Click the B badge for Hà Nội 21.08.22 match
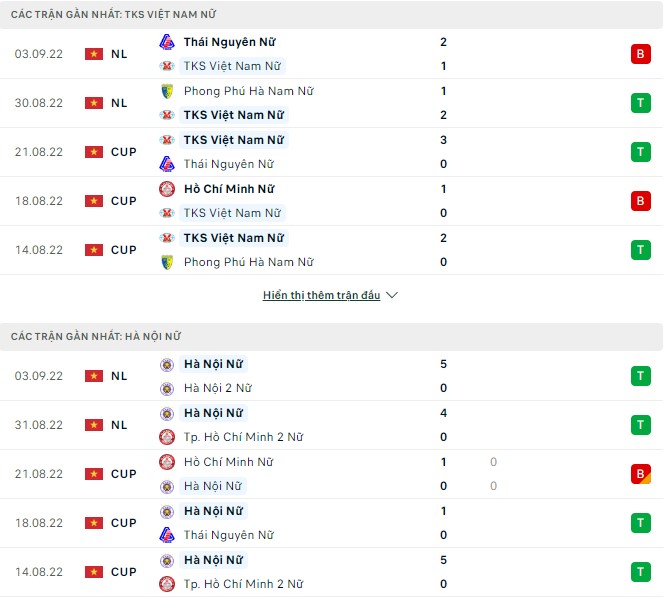The height and width of the screenshot is (597, 667). (640, 474)
